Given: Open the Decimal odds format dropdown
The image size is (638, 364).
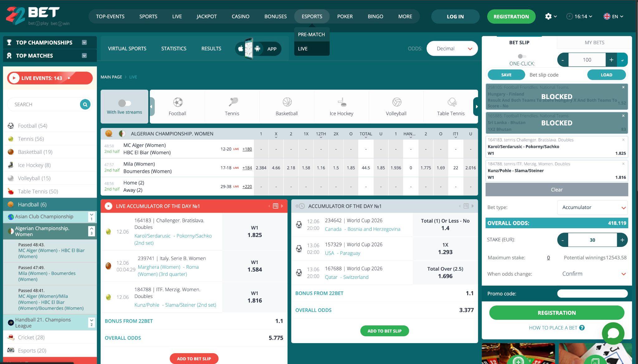Looking at the screenshot, I should (x=452, y=49).
